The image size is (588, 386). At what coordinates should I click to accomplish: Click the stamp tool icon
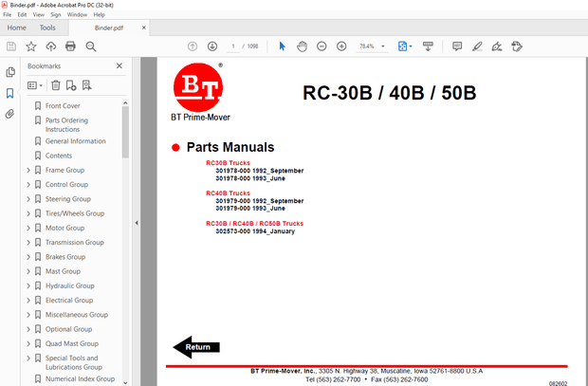(517, 46)
